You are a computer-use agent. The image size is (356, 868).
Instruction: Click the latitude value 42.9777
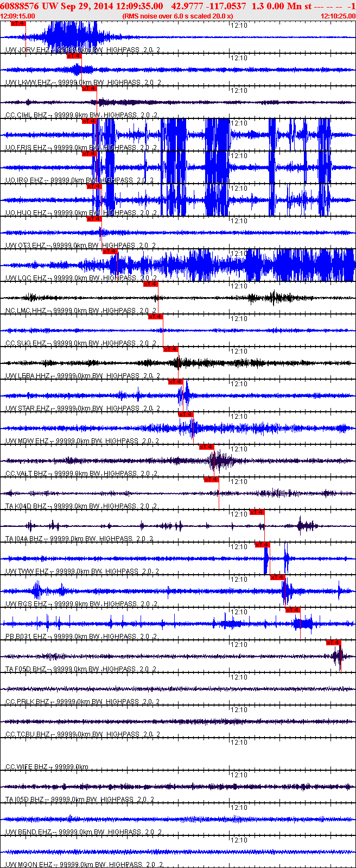186,6
